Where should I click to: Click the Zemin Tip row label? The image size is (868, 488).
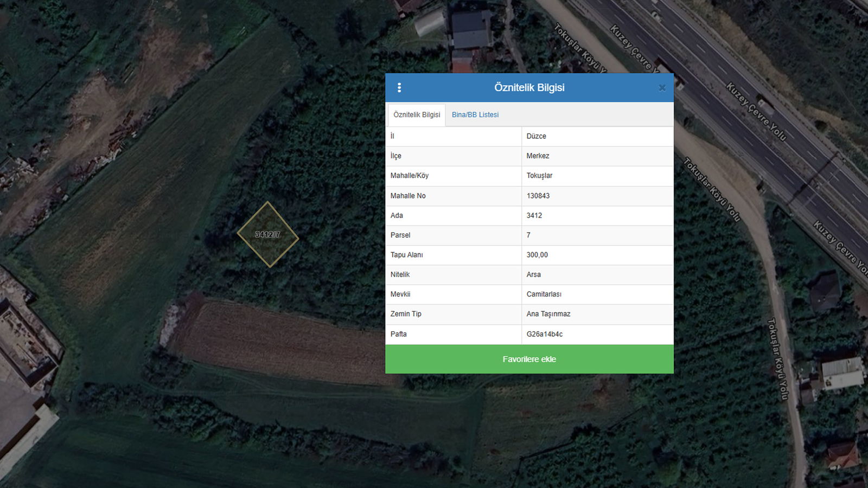pyautogui.click(x=406, y=314)
